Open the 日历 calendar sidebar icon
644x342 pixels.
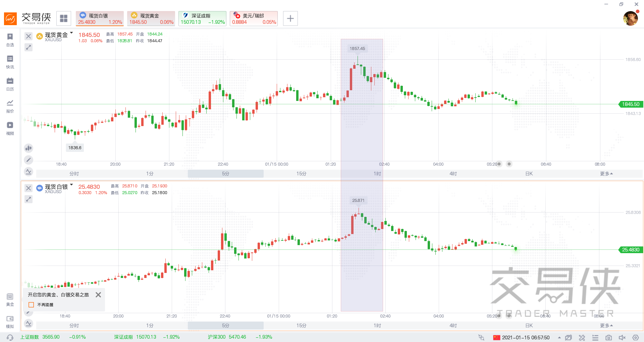[x=10, y=84]
